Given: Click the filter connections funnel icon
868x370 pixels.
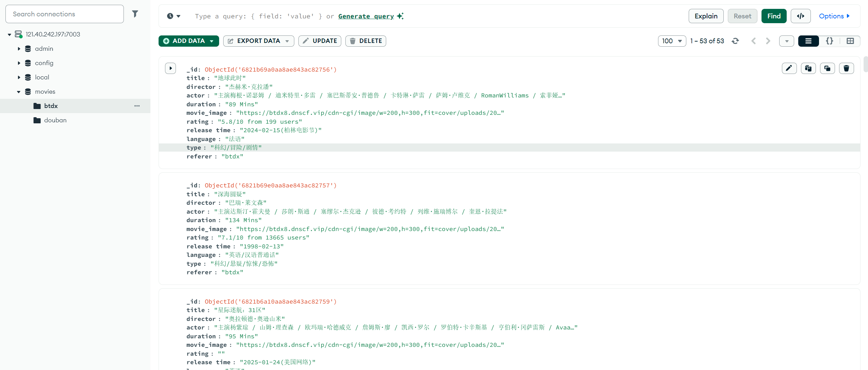Looking at the screenshot, I should click(x=135, y=14).
